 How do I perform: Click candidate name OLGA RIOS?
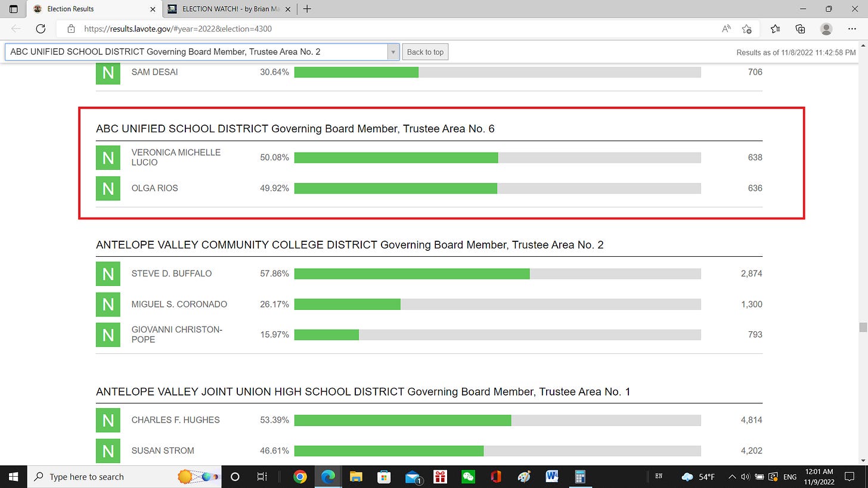(x=155, y=188)
